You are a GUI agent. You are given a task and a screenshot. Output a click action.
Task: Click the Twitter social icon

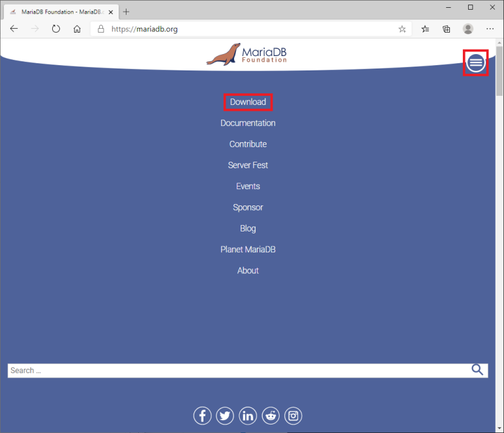225,415
